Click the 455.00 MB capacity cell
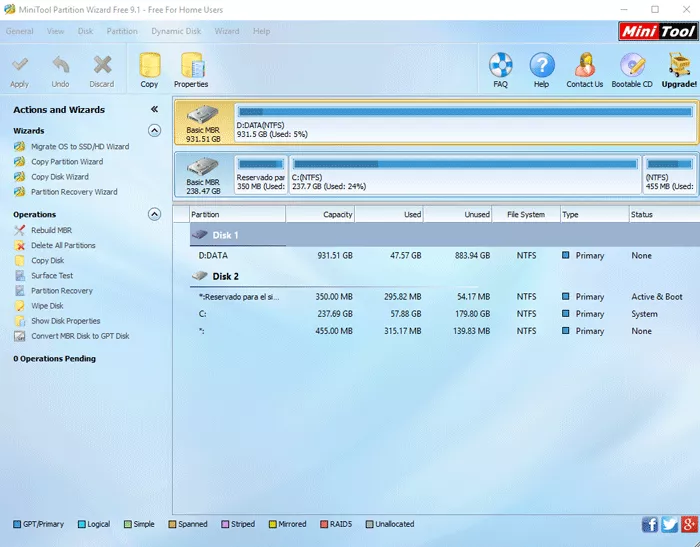 pos(334,331)
